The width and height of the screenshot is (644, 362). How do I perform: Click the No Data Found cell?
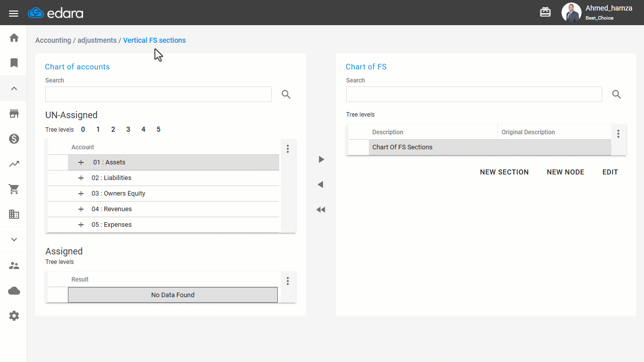coord(173,295)
